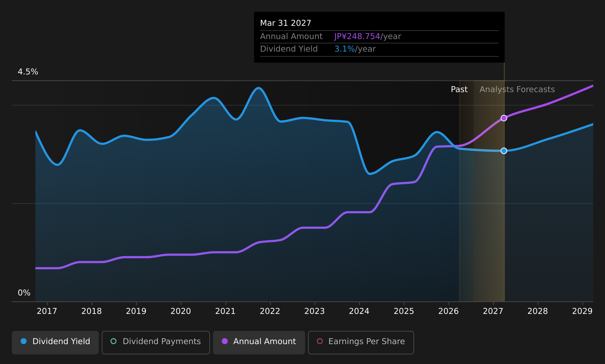Click the 2017 x-axis label
Image resolution: width=605 pixels, height=364 pixels.
tap(47, 311)
